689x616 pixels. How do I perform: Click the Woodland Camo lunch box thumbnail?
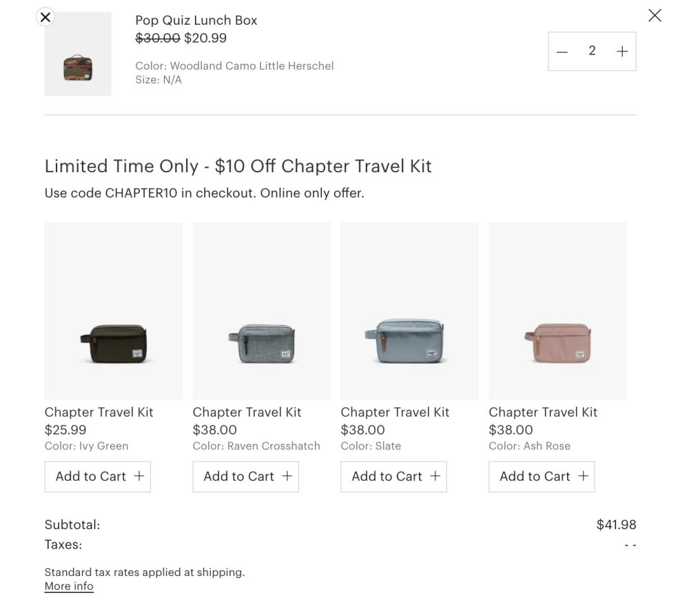(78, 54)
